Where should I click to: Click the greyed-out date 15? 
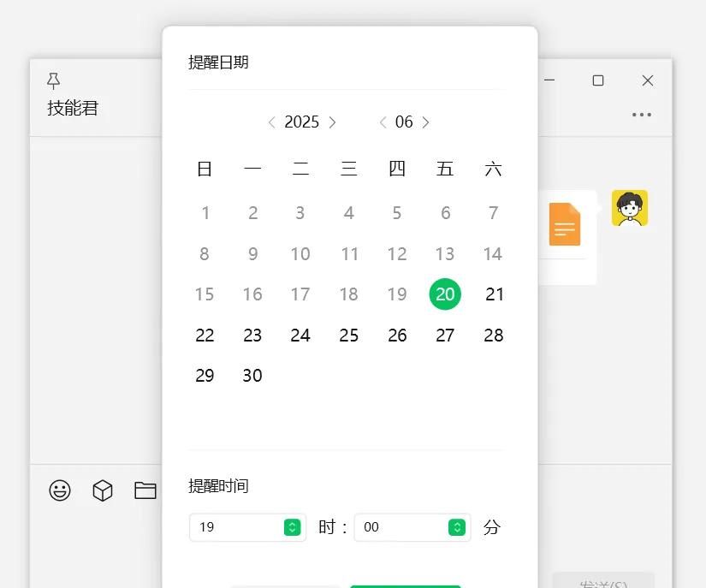[x=205, y=294]
